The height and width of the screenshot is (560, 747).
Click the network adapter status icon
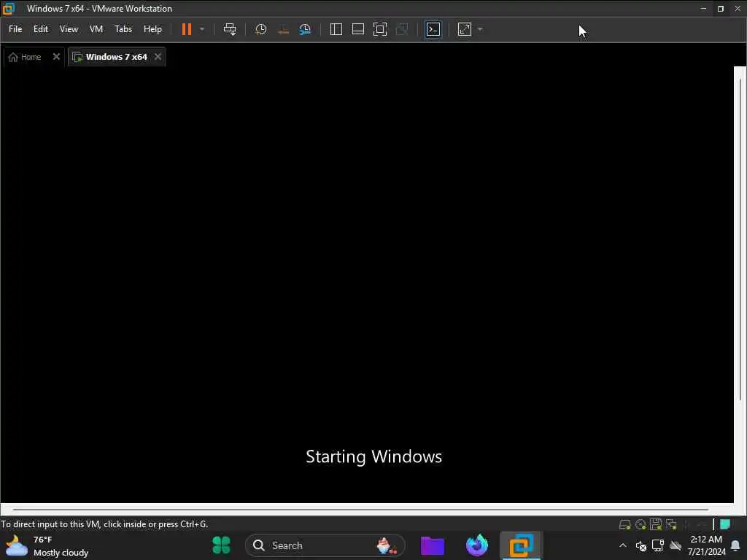point(672,524)
